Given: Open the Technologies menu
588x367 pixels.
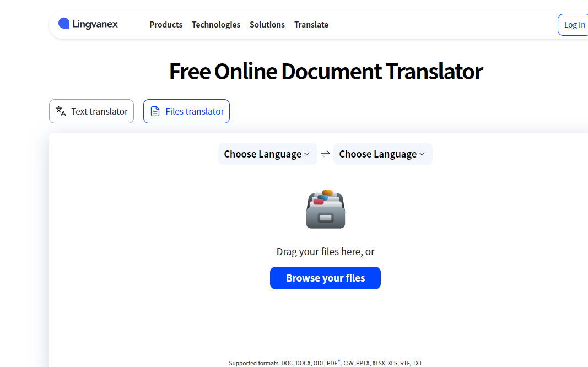Looking at the screenshot, I should click(216, 25).
